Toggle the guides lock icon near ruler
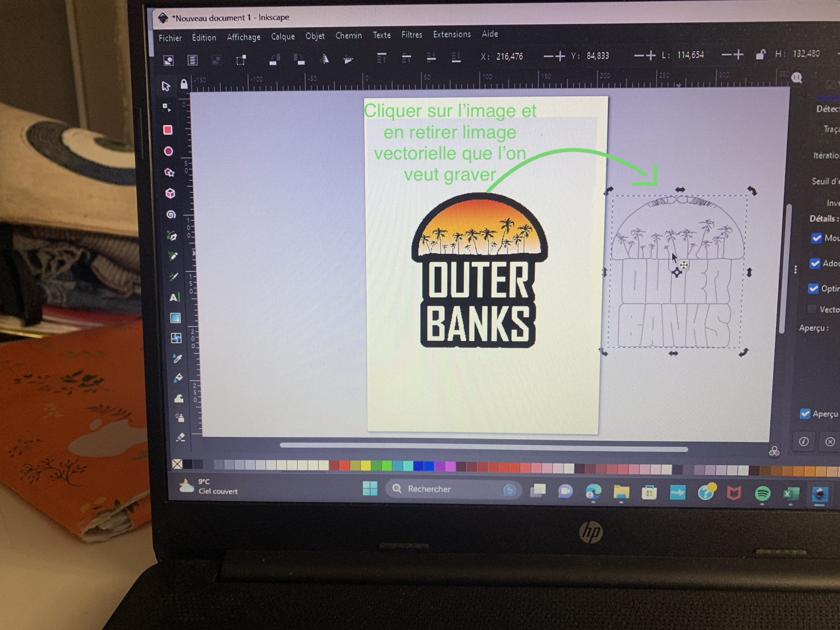The image size is (840, 630). [184, 84]
